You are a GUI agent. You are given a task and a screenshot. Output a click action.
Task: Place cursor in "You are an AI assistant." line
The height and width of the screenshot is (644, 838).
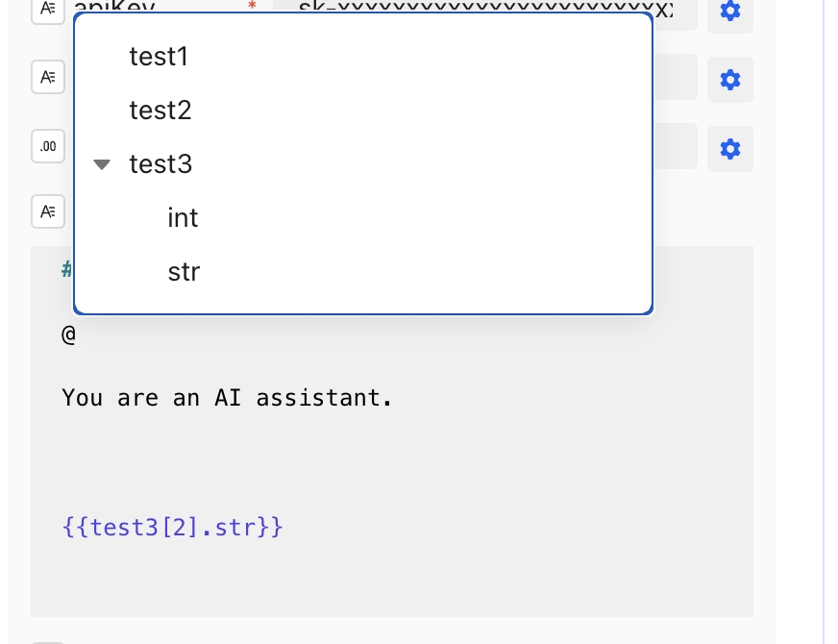click(227, 398)
